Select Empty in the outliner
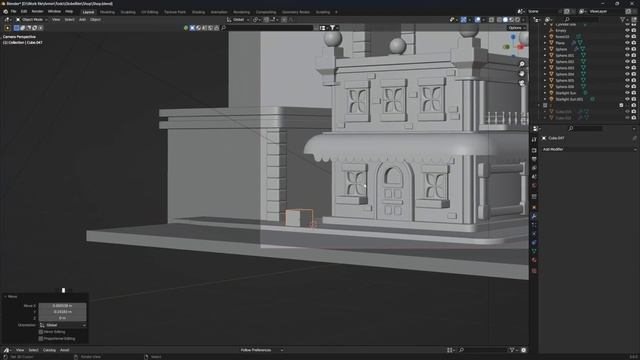640x360 pixels. pos(561,31)
